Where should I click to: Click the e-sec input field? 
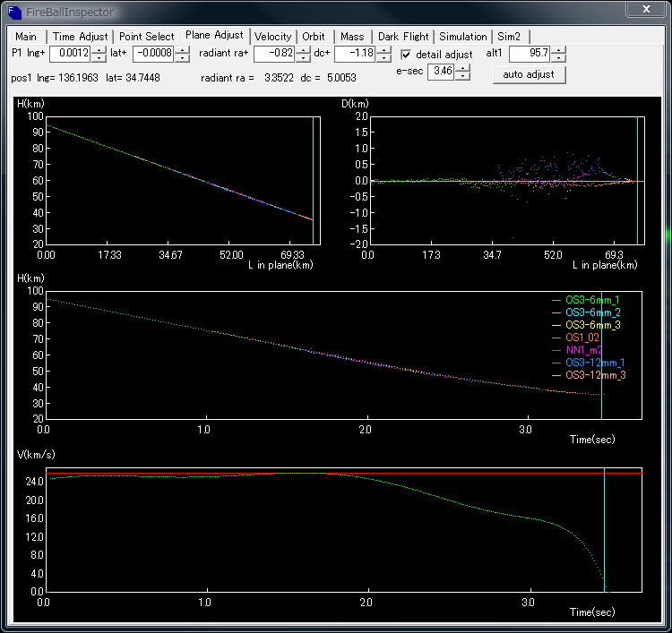point(441,72)
